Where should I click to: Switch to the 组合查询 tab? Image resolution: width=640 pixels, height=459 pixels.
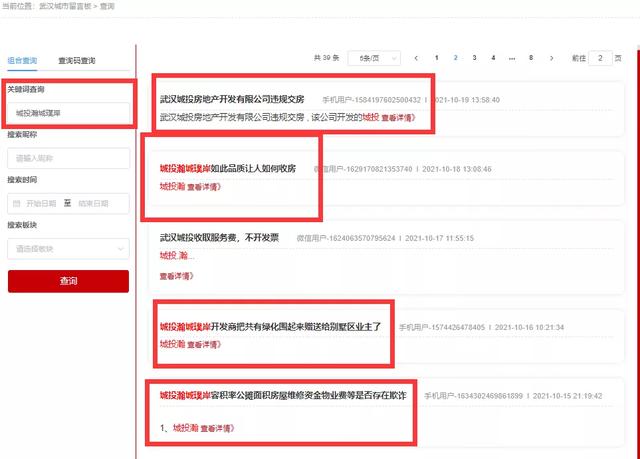(x=22, y=60)
